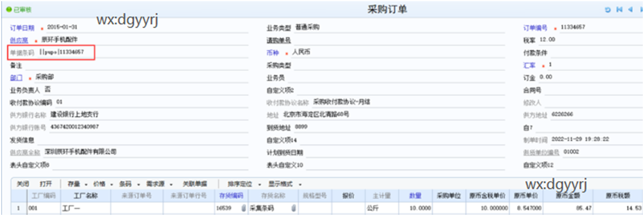Click the 14.53 tax amount cell
644x216 pixels.
[618, 208]
